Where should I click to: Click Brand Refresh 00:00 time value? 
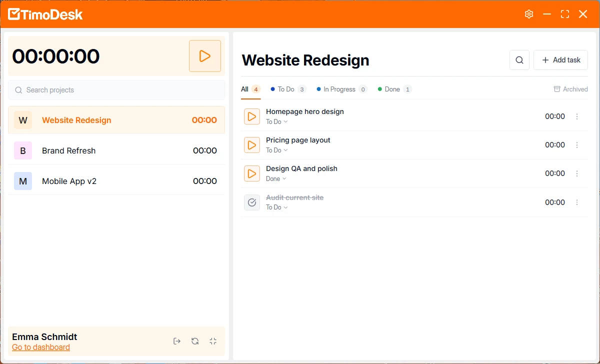tap(205, 150)
